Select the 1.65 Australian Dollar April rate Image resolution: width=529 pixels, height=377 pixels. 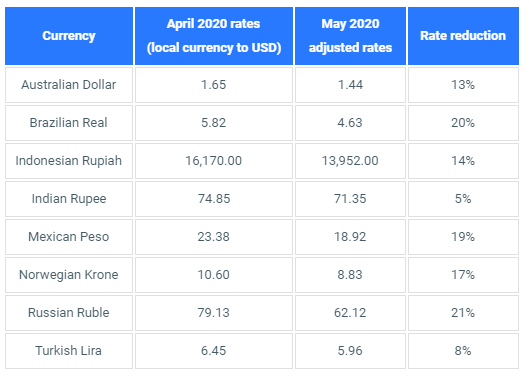(214, 85)
